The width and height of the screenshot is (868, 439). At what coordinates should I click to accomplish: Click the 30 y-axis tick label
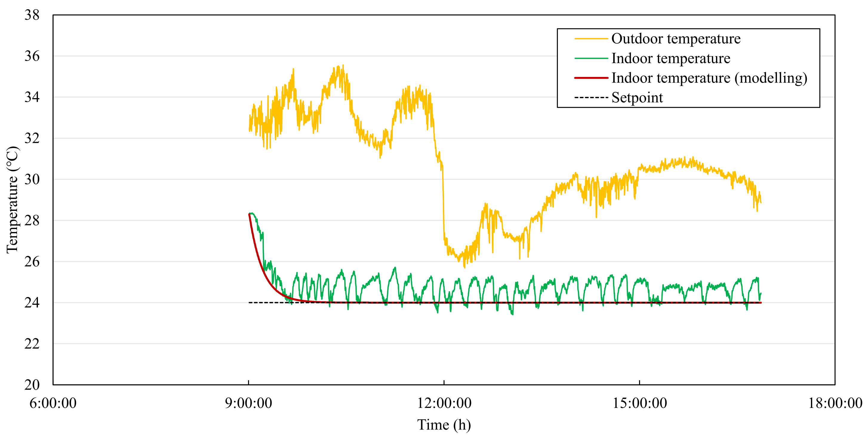[x=32, y=180]
